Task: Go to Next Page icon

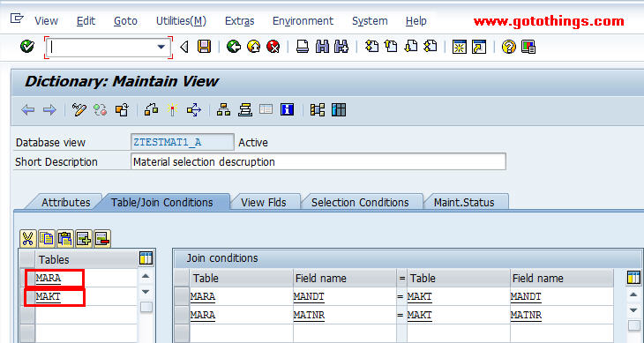Action: pyautogui.click(x=410, y=47)
